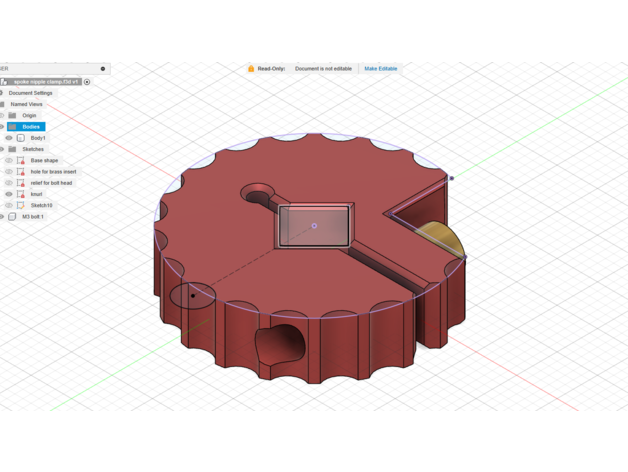Click the Read-Only lock icon

pyautogui.click(x=251, y=69)
